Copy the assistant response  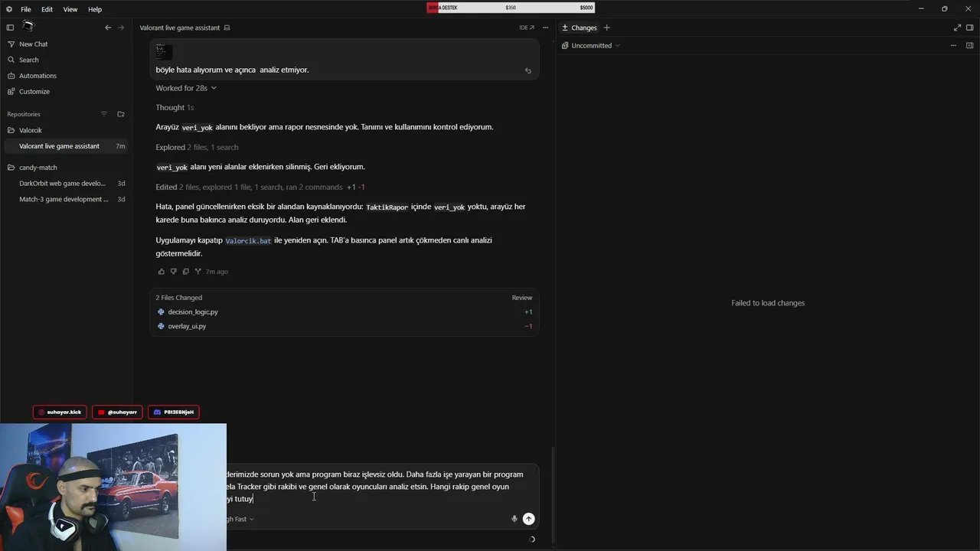tap(185, 272)
